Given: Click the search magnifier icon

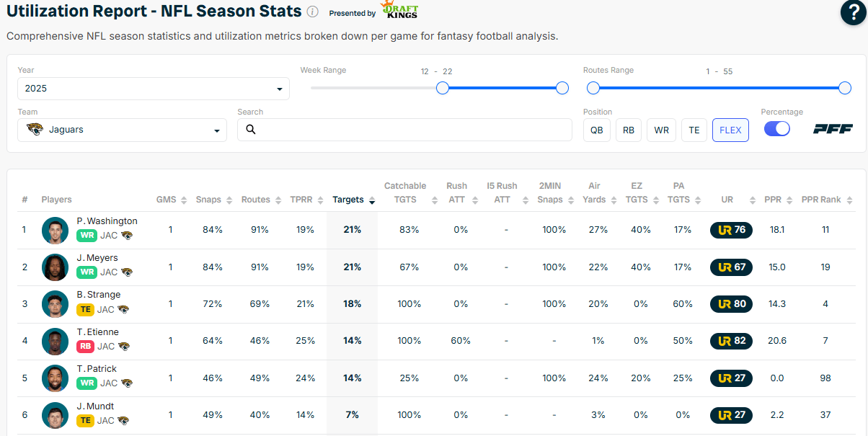Looking at the screenshot, I should (251, 130).
